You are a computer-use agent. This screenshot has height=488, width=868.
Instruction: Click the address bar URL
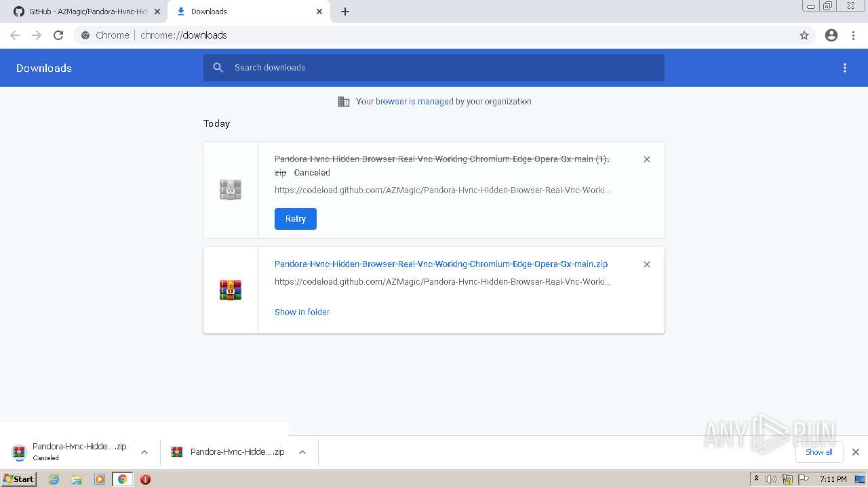click(x=184, y=35)
